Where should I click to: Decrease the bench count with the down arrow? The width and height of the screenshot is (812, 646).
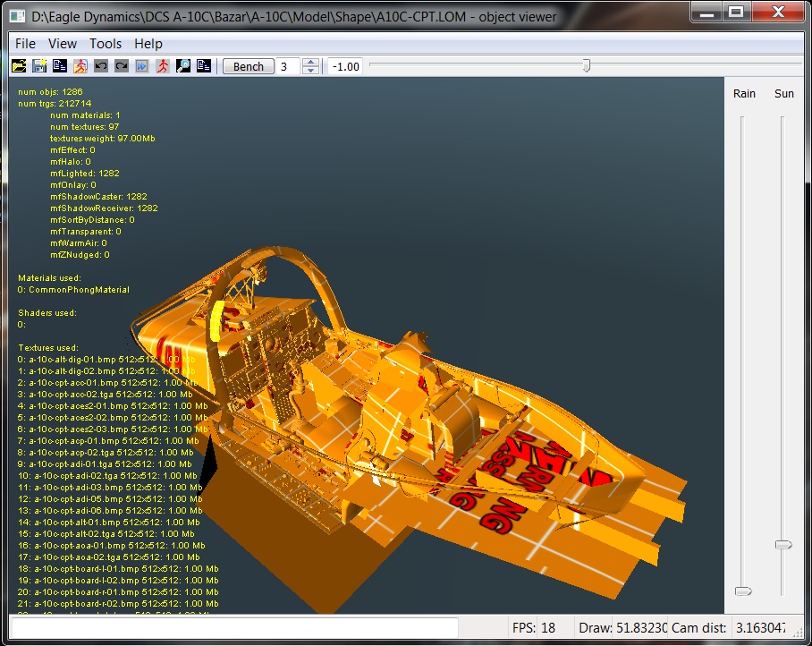310,71
